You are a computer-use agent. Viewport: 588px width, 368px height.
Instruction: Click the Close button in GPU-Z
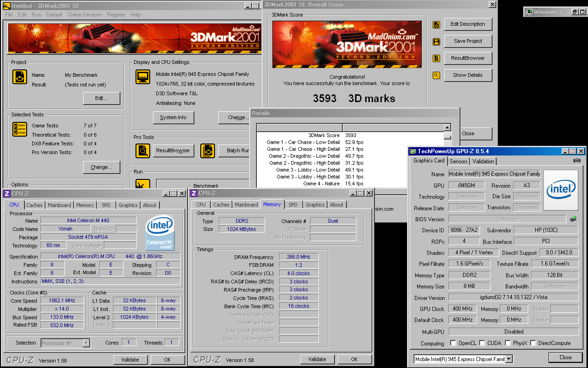(x=565, y=357)
